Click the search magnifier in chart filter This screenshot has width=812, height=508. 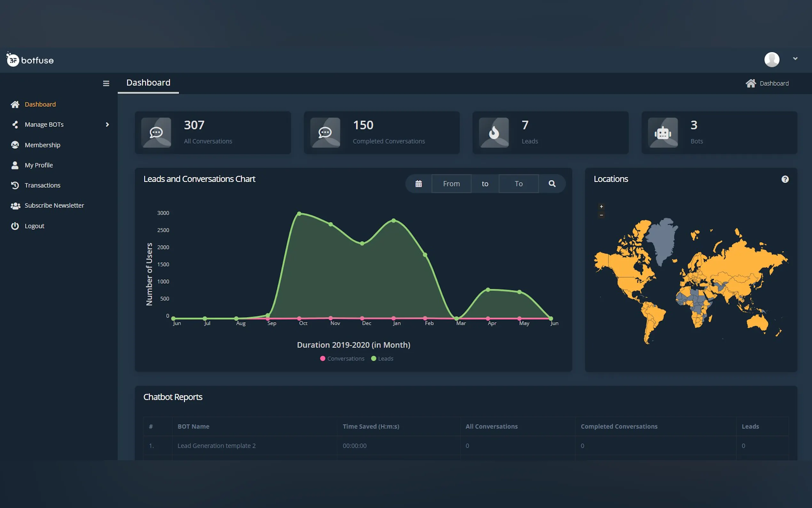[x=552, y=184]
